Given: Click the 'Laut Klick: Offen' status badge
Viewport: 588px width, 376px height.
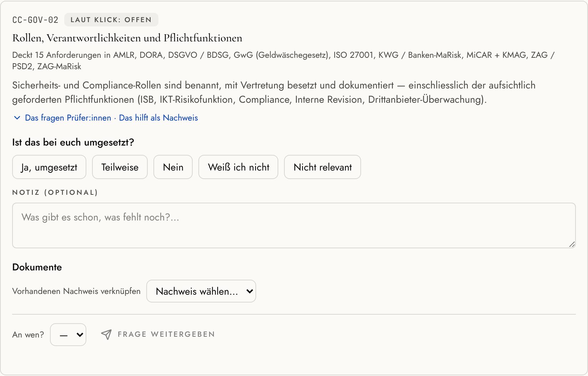Looking at the screenshot, I should [x=111, y=20].
